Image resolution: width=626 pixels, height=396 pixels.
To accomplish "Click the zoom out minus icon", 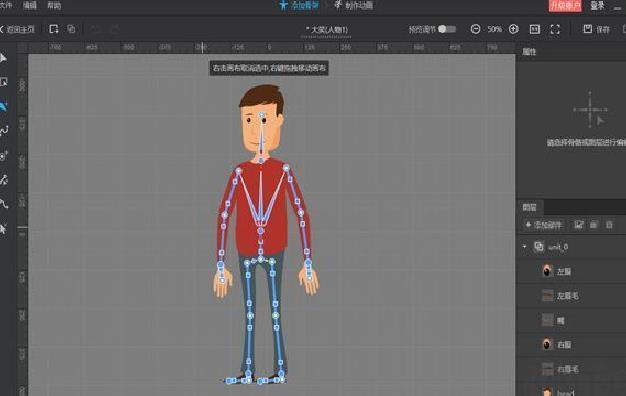I will pyautogui.click(x=475, y=29).
